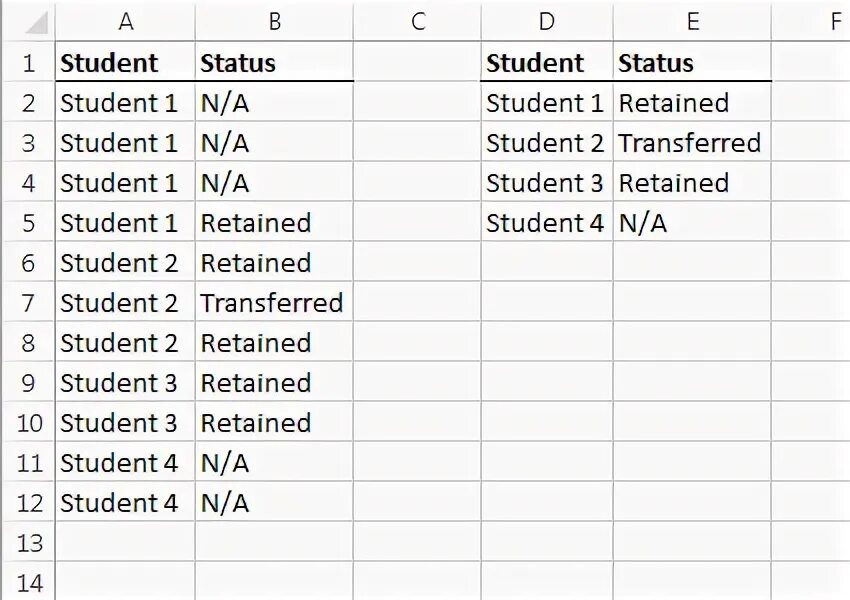Select column A header
The width and height of the screenshot is (850, 600).
pos(125,21)
